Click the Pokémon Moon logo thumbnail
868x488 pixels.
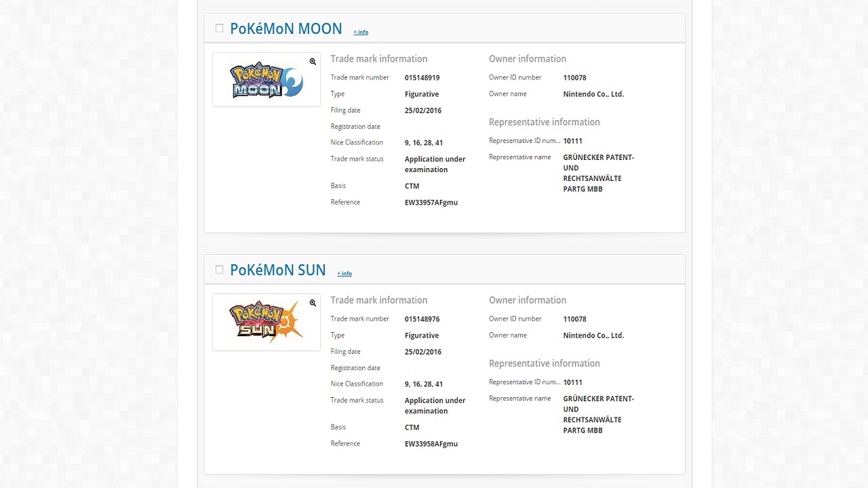point(266,81)
